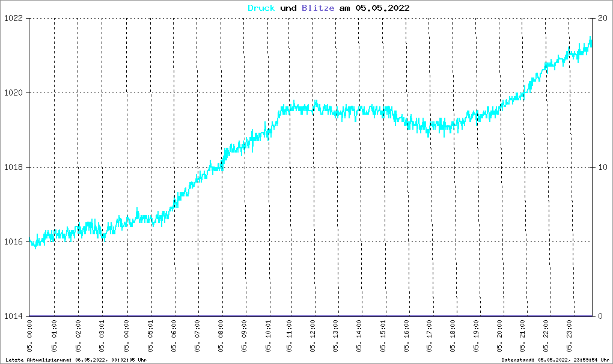Screen dimensions: 613x364
Task: Pick the '05. 19:00' time axis label
Action: click(x=477, y=336)
